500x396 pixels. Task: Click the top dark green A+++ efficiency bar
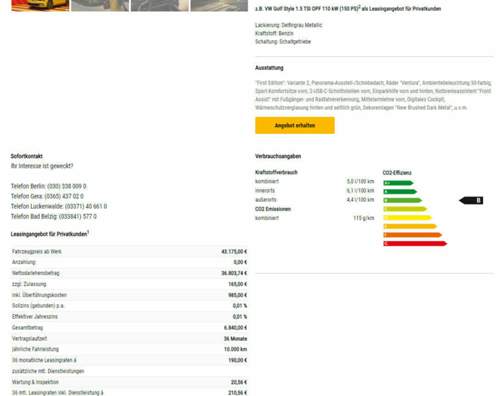coord(398,183)
